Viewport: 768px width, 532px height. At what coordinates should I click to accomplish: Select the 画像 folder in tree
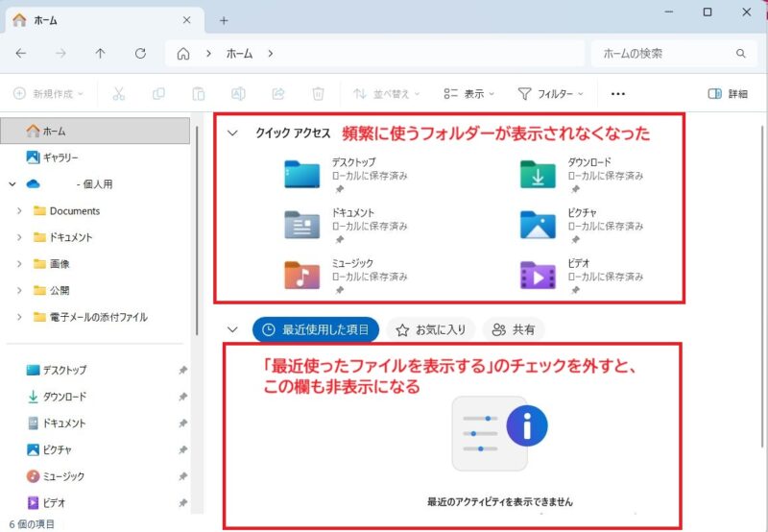(x=52, y=263)
